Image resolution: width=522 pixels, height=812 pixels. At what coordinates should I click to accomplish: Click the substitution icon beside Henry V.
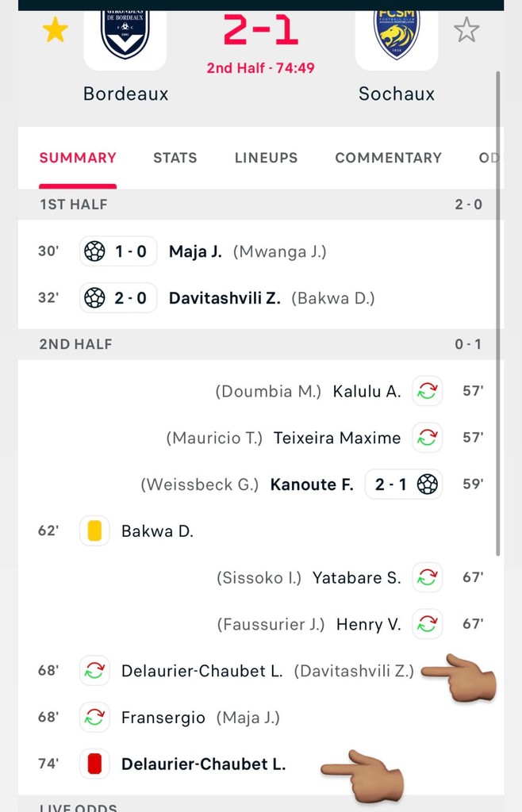tap(428, 624)
